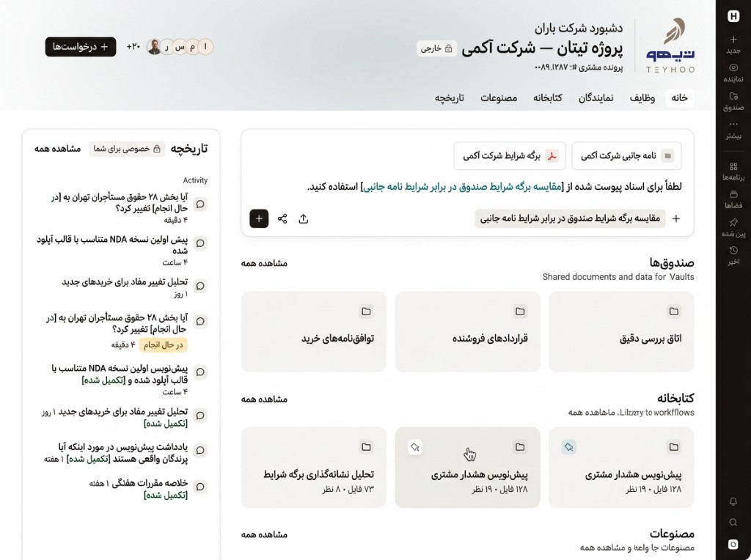
Task: Click پرونده مشتری number ۰۰۸۹.۱۲۸۷
Action: [x=579, y=67]
